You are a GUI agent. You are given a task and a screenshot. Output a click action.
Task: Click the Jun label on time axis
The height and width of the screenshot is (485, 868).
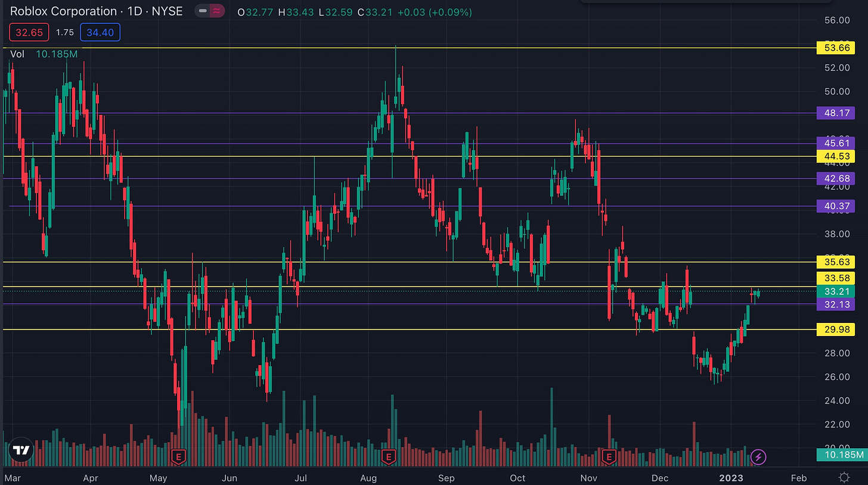point(230,478)
